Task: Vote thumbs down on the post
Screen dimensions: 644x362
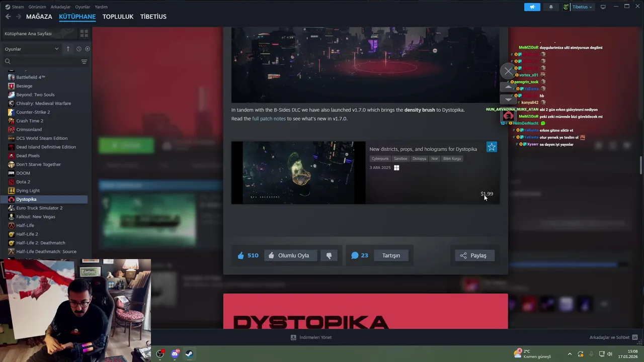Action: 329,255
